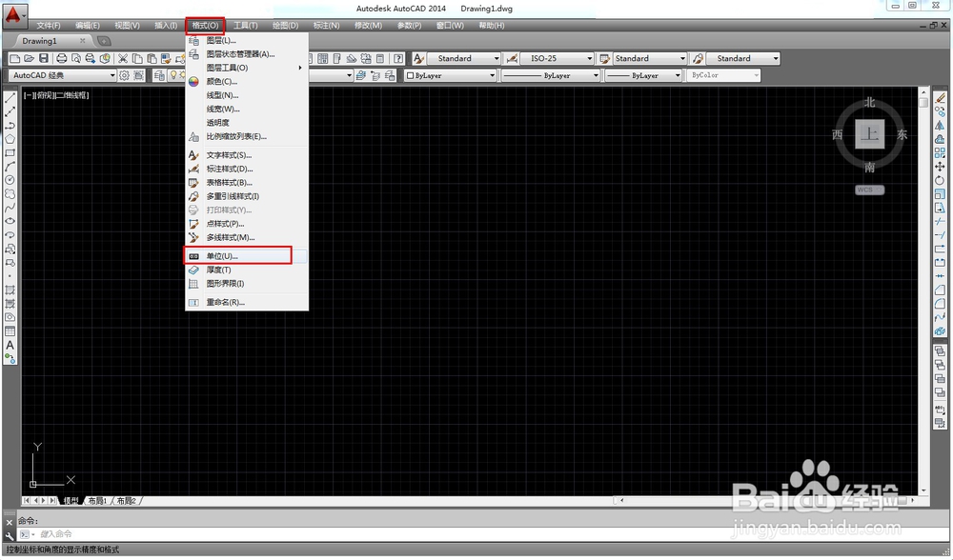Select 图形界限(I) menu entry
The image size is (953, 560).
tap(247, 284)
